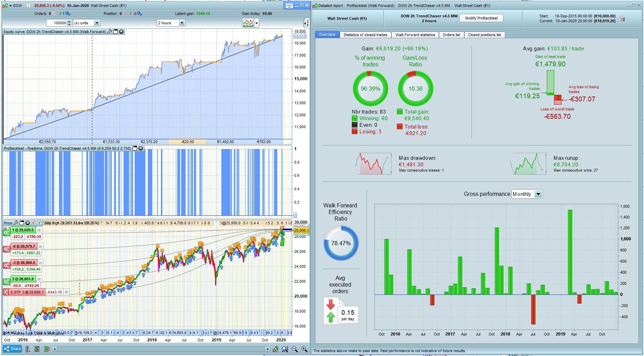
Task: Expand the trading side panel arrow
Action: pos(307,23)
